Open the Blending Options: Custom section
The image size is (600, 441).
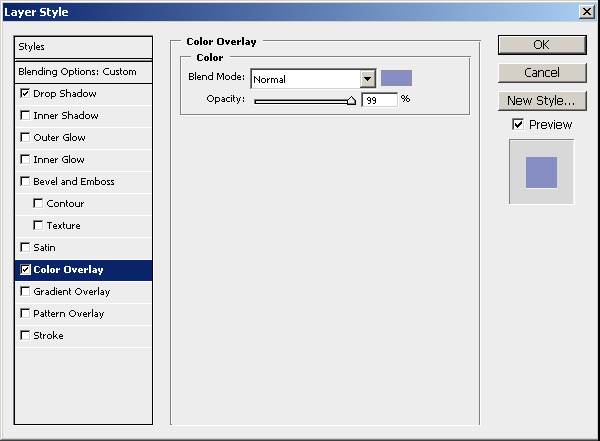(83, 72)
